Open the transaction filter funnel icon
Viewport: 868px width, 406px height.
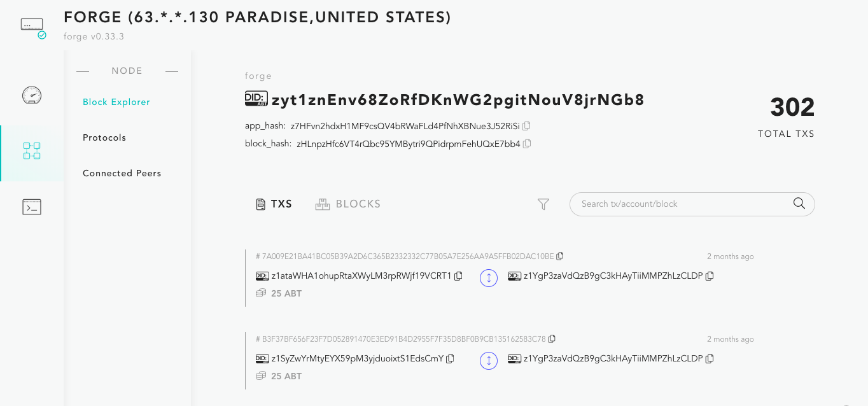coord(543,204)
